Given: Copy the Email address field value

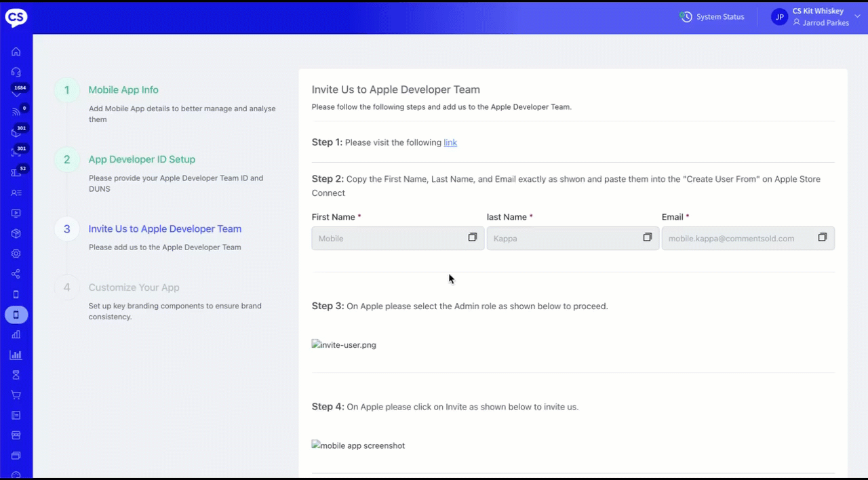Looking at the screenshot, I should click(823, 237).
